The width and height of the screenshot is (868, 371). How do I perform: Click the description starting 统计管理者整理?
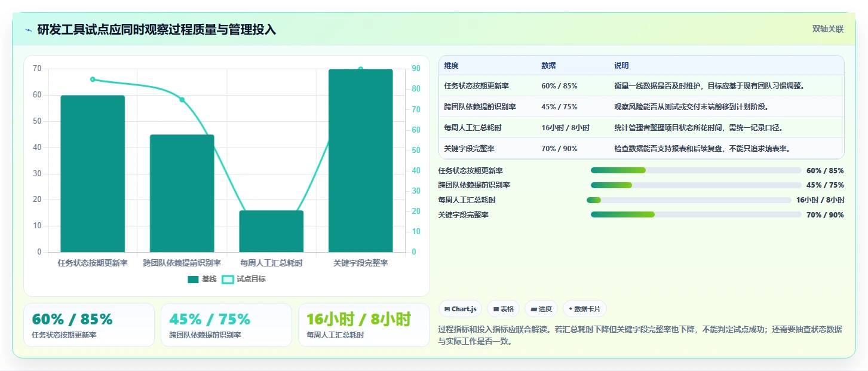tap(698, 127)
